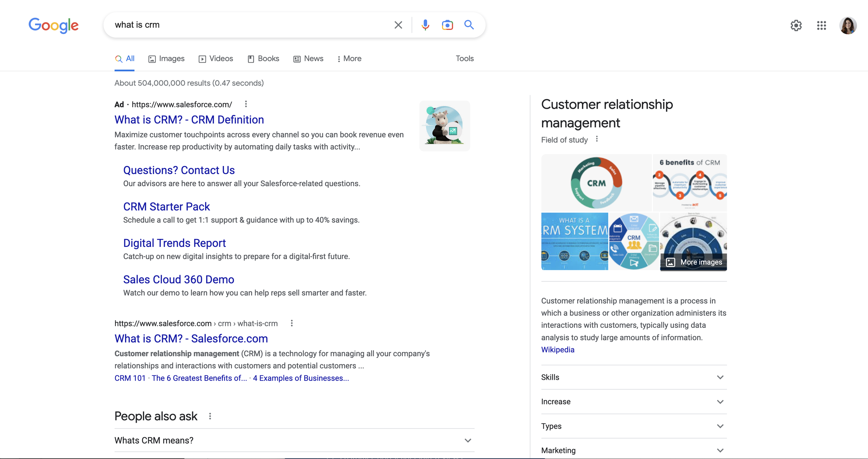Open the Wikipedia link in knowledge panel

(558, 350)
